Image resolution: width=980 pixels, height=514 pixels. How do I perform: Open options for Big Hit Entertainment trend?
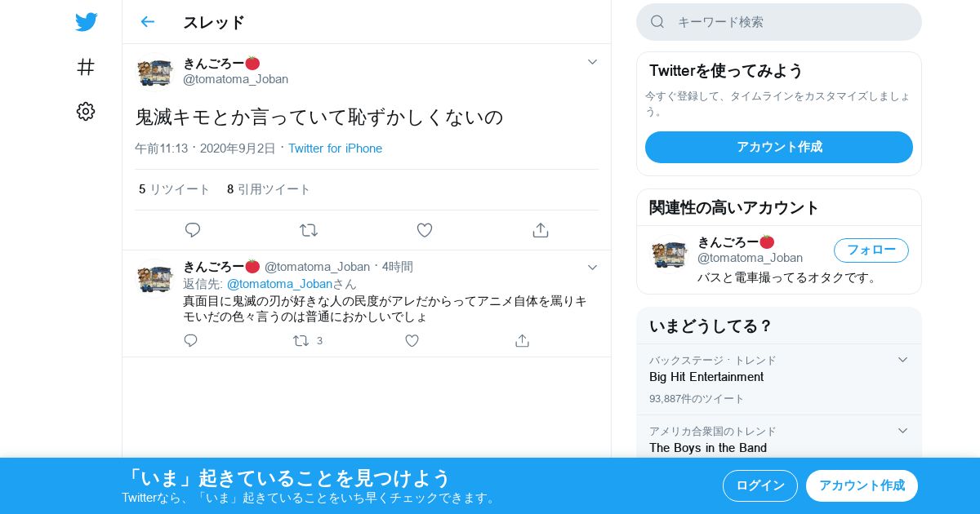[902, 360]
